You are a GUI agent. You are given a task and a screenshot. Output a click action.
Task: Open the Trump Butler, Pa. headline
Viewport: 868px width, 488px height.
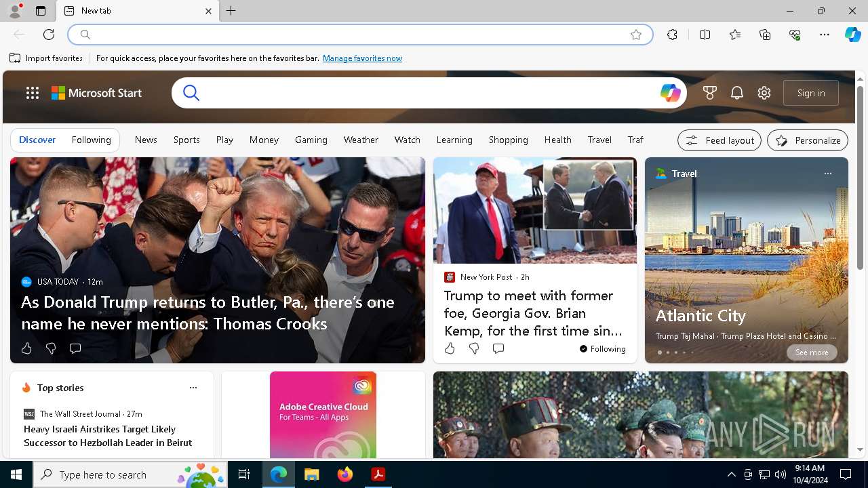208,312
